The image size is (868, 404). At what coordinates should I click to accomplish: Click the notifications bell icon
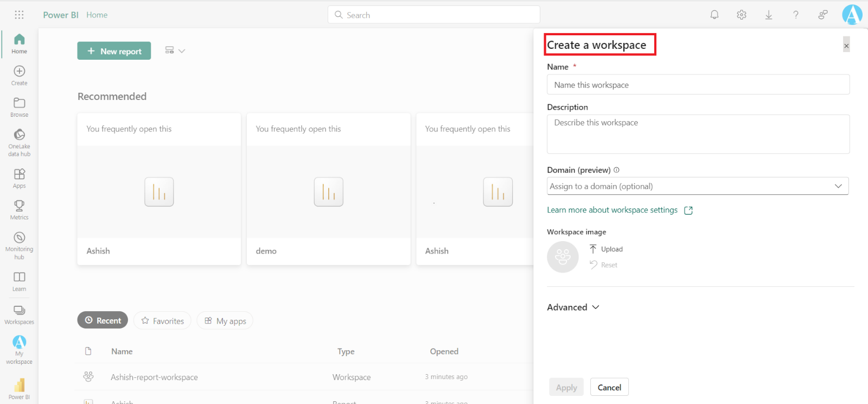[x=714, y=15]
